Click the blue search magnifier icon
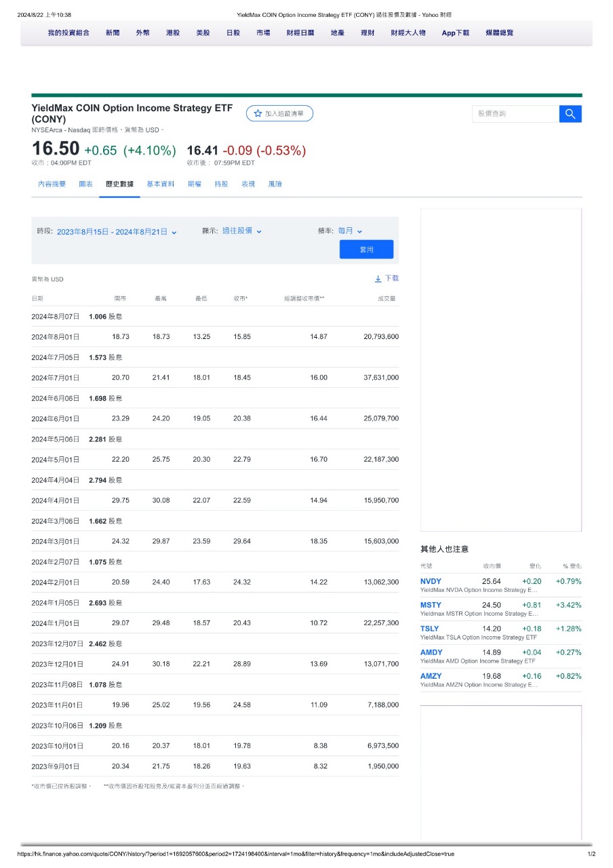613x868 pixels. coord(570,114)
